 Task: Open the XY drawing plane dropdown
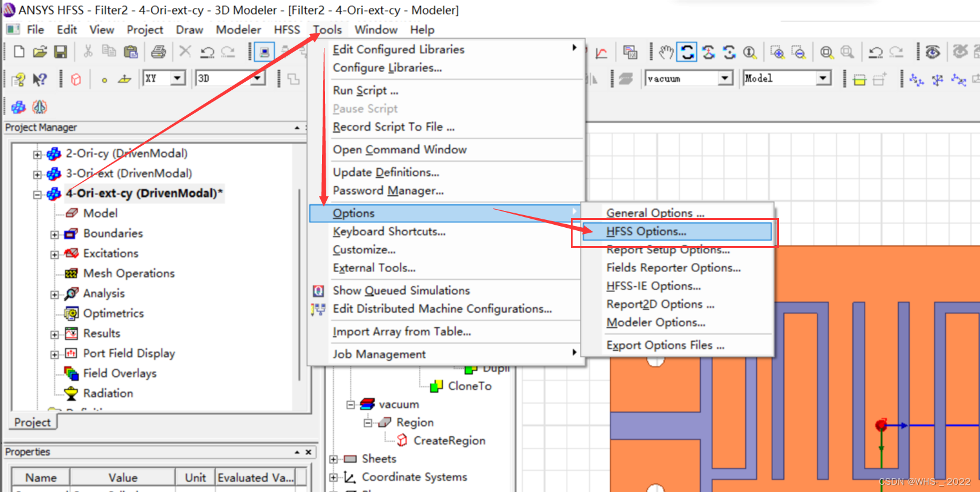point(177,78)
